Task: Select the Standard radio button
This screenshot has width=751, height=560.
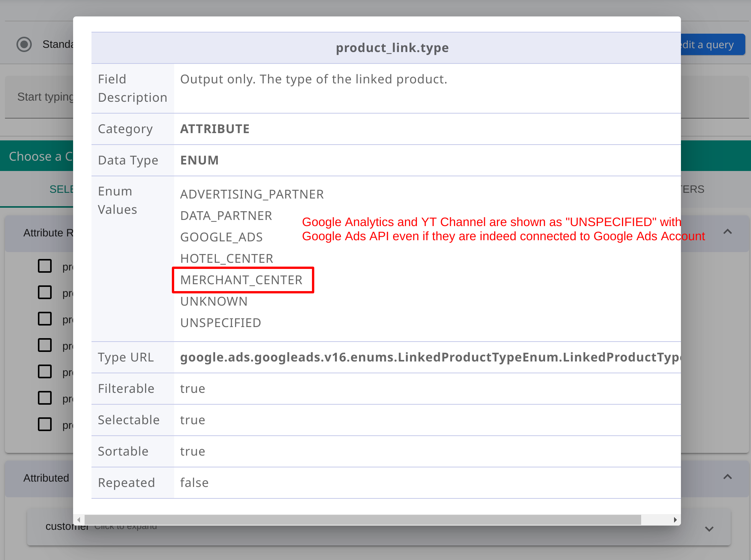Action: point(24,44)
